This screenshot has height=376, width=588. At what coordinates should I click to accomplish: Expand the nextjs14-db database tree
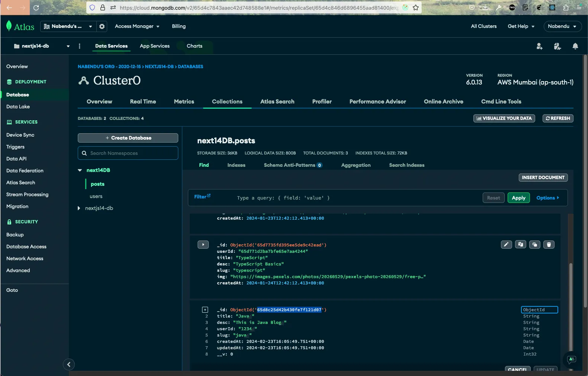click(x=79, y=208)
